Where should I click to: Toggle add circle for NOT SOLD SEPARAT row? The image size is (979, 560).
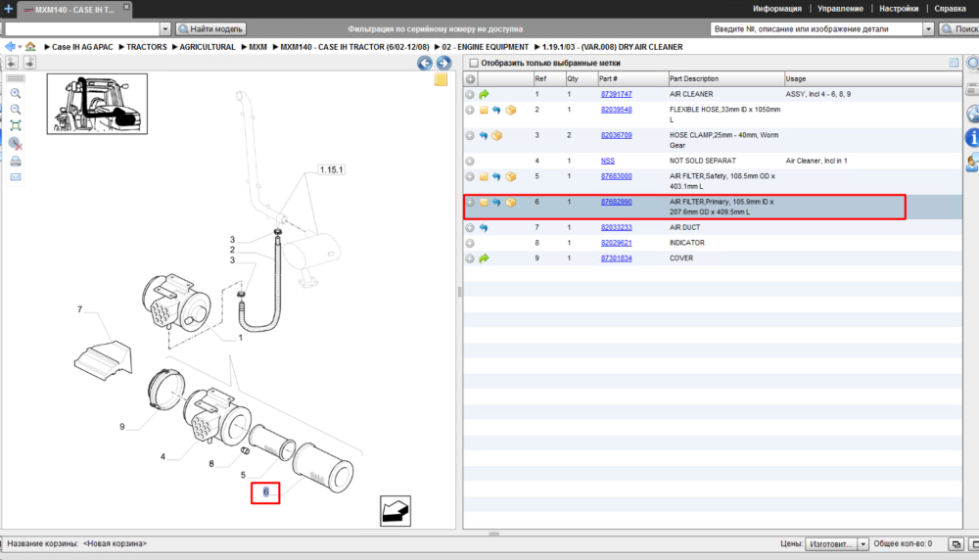click(470, 162)
